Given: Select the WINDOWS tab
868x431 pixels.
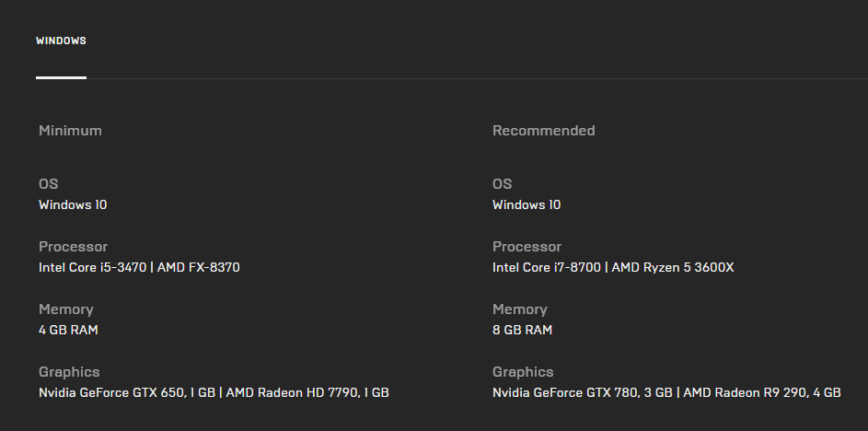Looking at the screenshot, I should click(61, 41).
